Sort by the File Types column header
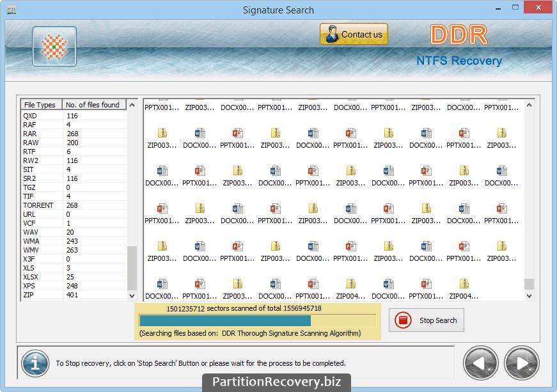Image resolution: width=557 pixels, height=392 pixels. pyautogui.click(x=42, y=104)
